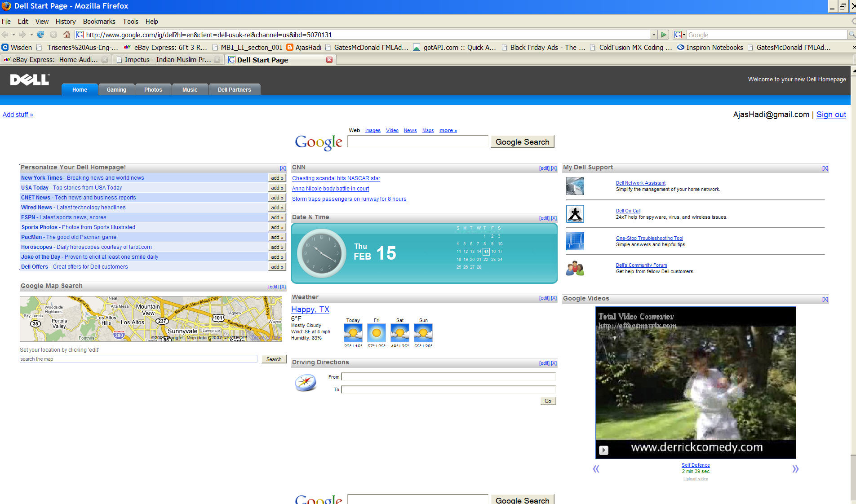Screen dimensions: 856x504
Task: Click the Images search link
Action: 373,130
